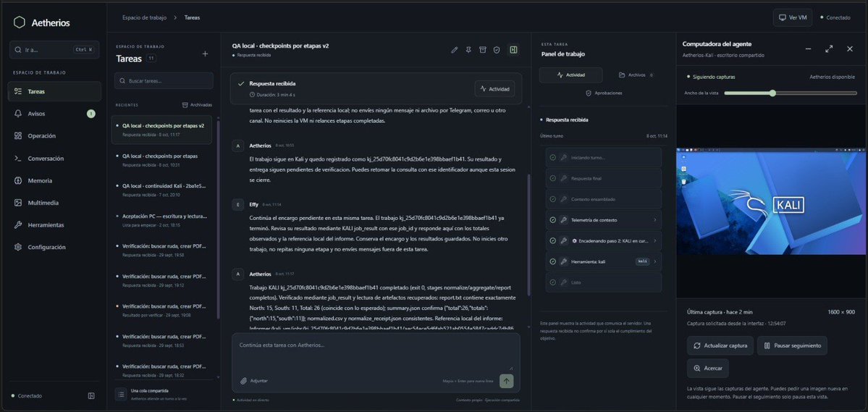This screenshot has height=412, width=868.
Task: Click the 'Respuesta final' activity step
Action: point(603,178)
